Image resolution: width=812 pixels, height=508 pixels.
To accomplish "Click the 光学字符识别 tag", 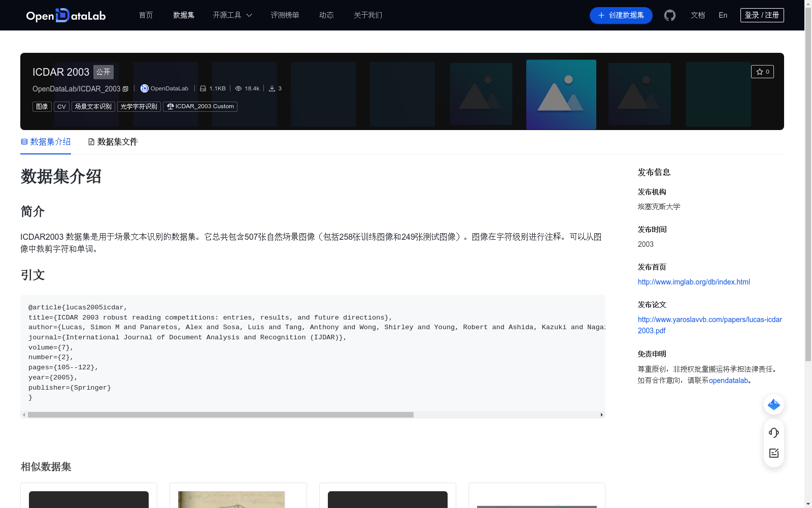I will (x=139, y=107).
